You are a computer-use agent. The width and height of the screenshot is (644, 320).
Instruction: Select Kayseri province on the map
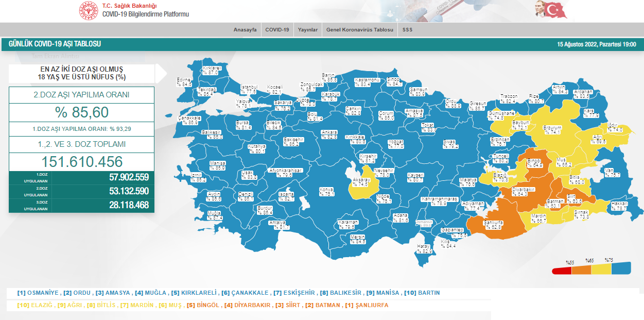coord(415,177)
